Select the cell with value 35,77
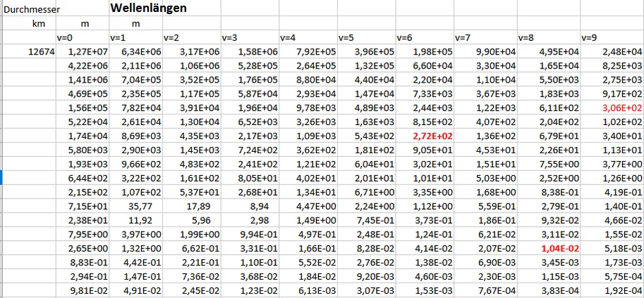 [x=145, y=205]
